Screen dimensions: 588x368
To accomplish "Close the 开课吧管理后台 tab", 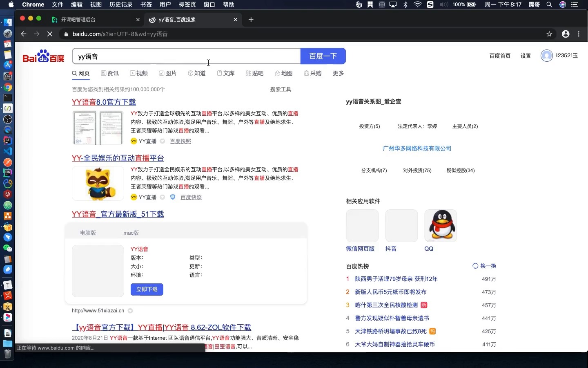I will click(138, 19).
